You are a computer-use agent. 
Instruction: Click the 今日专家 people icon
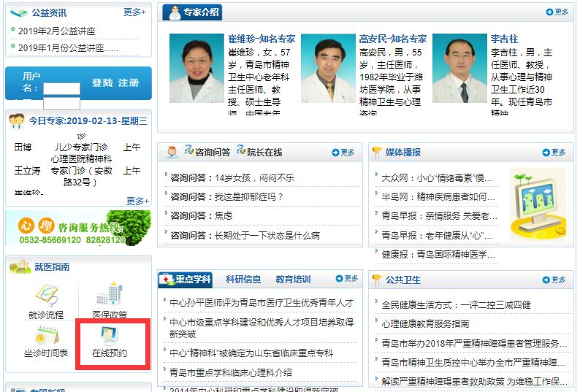point(17,121)
